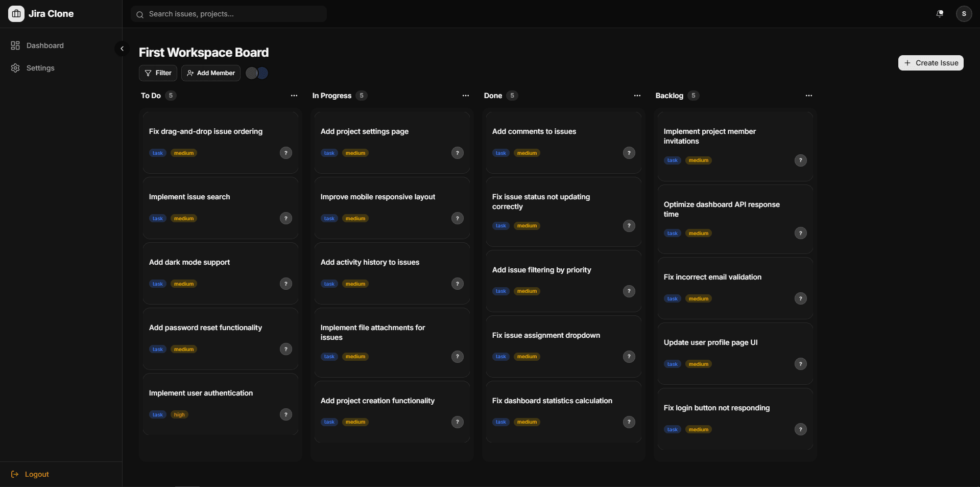Open the Done column options menu
Screen dimensions: 980x487
(x=637, y=96)
